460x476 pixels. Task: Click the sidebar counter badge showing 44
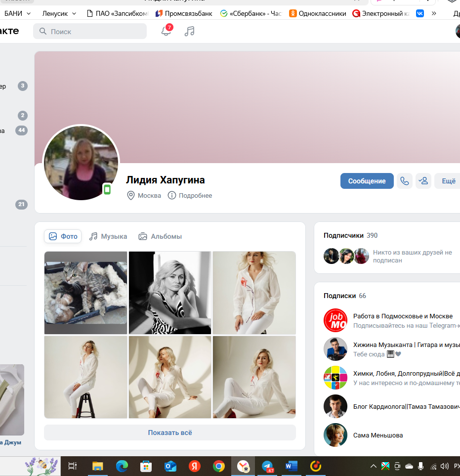pyautogui.click(x=21, y=130)
